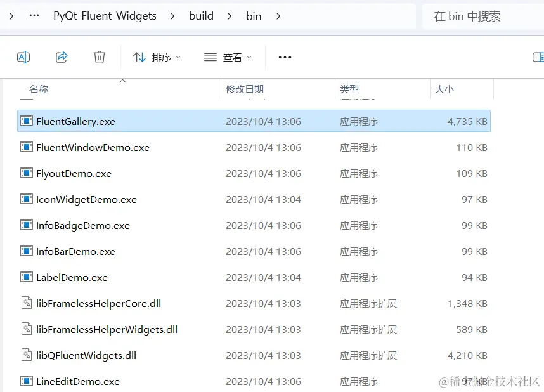The image size is (544, 392).
Task: Select file name libFramelessHelperWidgets.dll
Action: (107, 330)
